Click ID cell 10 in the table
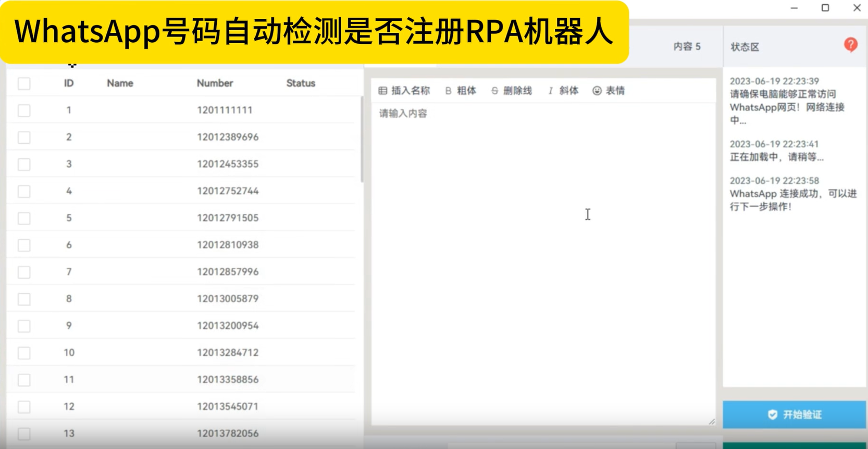 click(x=69, y=353)
